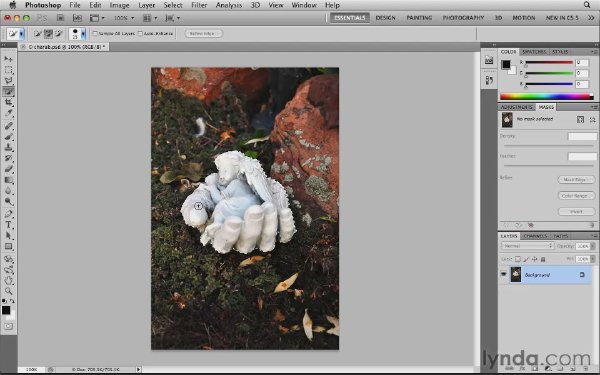
Task: Select the Crop tool
Action: [x=8, y=103]
